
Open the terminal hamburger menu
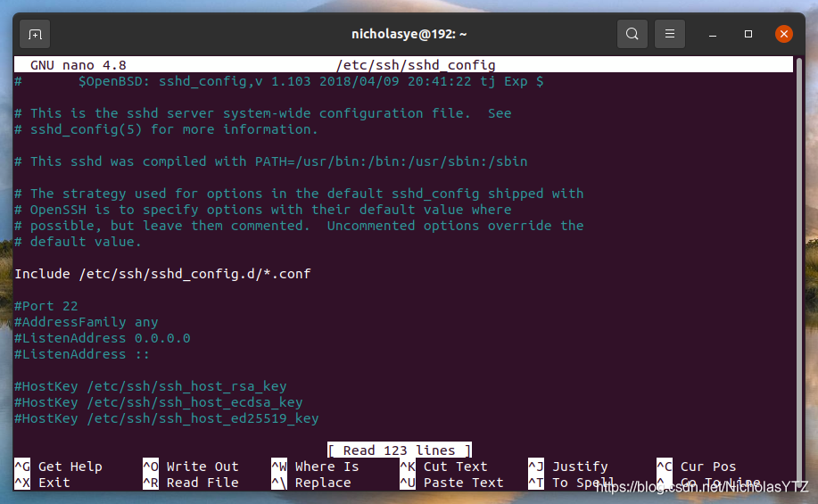tap(669, 34)
